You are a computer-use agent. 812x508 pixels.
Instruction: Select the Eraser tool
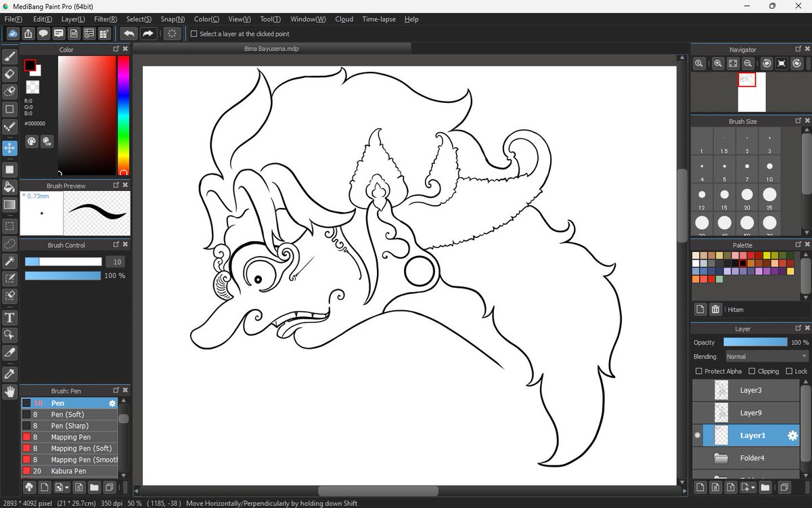tap(9, 74)
